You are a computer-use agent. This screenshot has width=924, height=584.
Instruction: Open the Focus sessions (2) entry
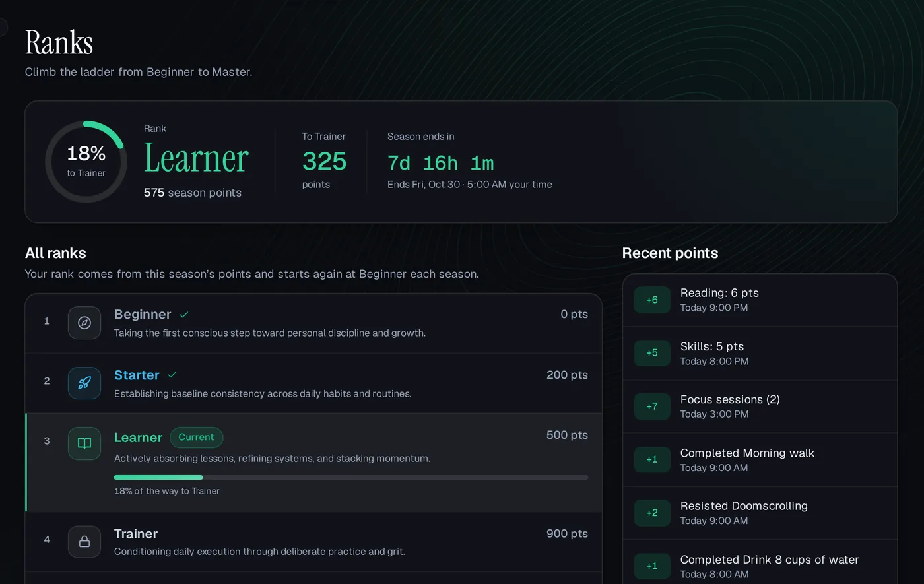tap(760, 407)
